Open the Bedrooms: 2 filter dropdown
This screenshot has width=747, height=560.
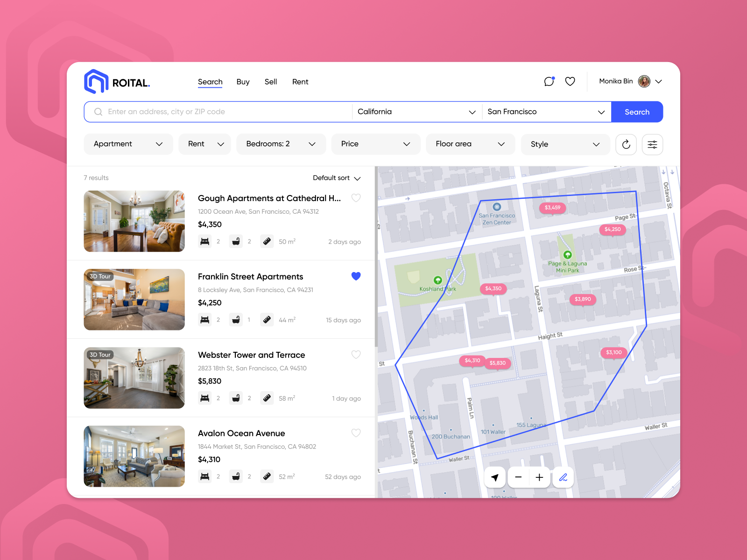[x=281, y=144]
